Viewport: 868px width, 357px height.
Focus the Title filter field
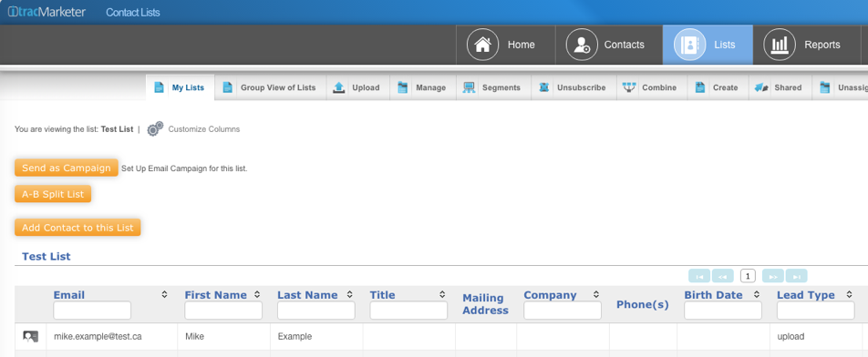[408, 311]
